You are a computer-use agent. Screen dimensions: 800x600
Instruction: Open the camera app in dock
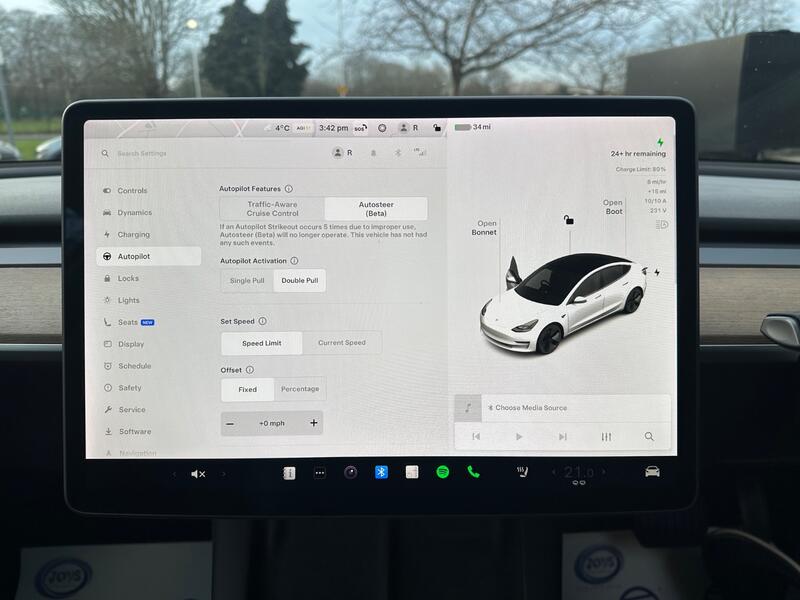pos(351,472)
